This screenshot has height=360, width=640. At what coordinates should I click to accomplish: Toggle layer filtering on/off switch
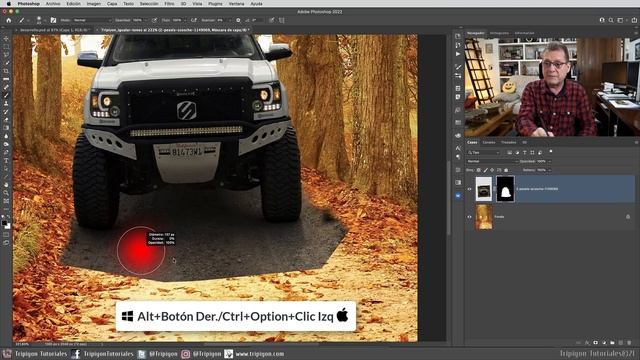point(551,152)
